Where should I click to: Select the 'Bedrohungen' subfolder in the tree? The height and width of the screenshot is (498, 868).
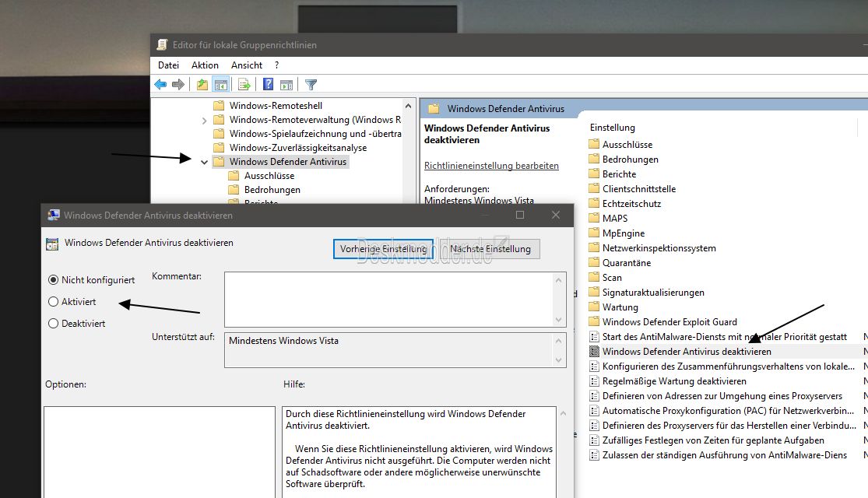[x=272, y=190]
